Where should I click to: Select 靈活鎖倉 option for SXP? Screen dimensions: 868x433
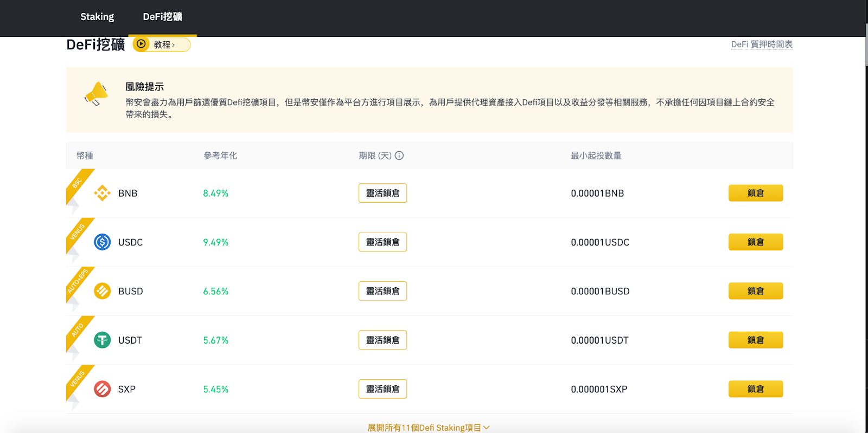(x=382, y=389)
